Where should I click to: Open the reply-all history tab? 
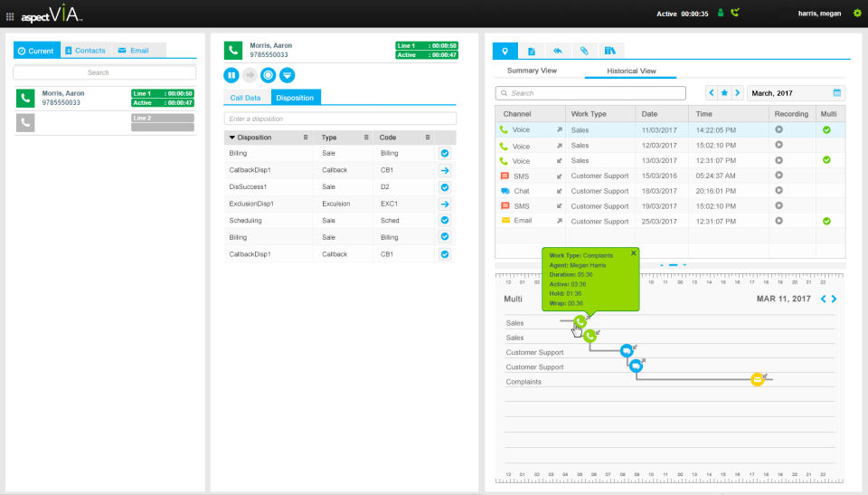(x=558, y=51)
